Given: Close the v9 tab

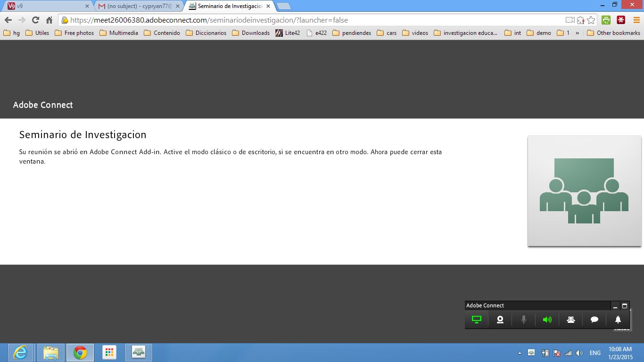Looking at the screenshot, I should pyautogui.click(x=87, y=6).
